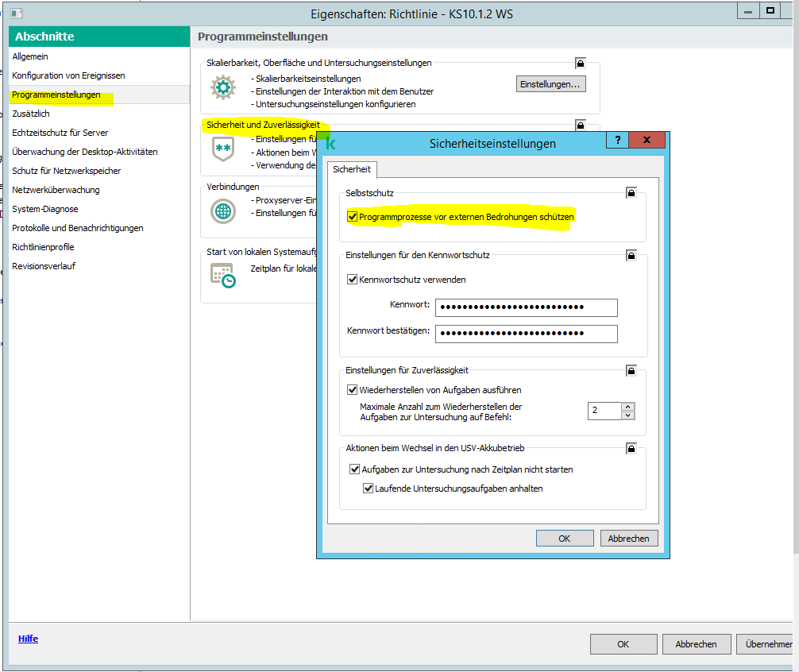The image size is (799, 672).
Task: Toggle Wiederherstellen von Aufgaben ausführen
Action: click(352, 390)
